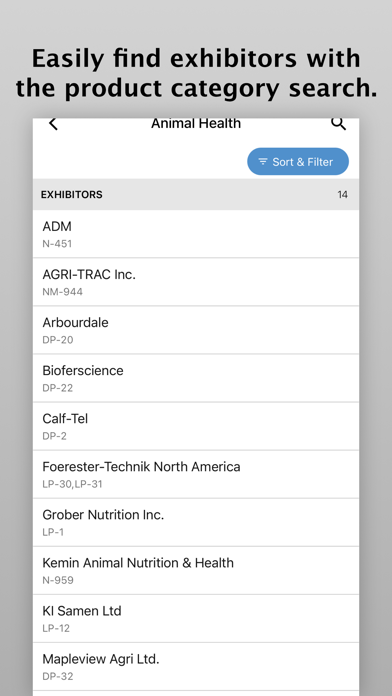The image size is (392, 696).
Task: Tap booth number N-451
Action: pyautogui.click(x=57, y=244)
